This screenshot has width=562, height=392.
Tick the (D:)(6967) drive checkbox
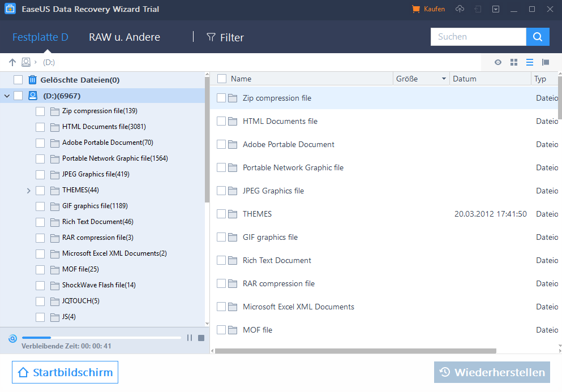tap(18, 96)
